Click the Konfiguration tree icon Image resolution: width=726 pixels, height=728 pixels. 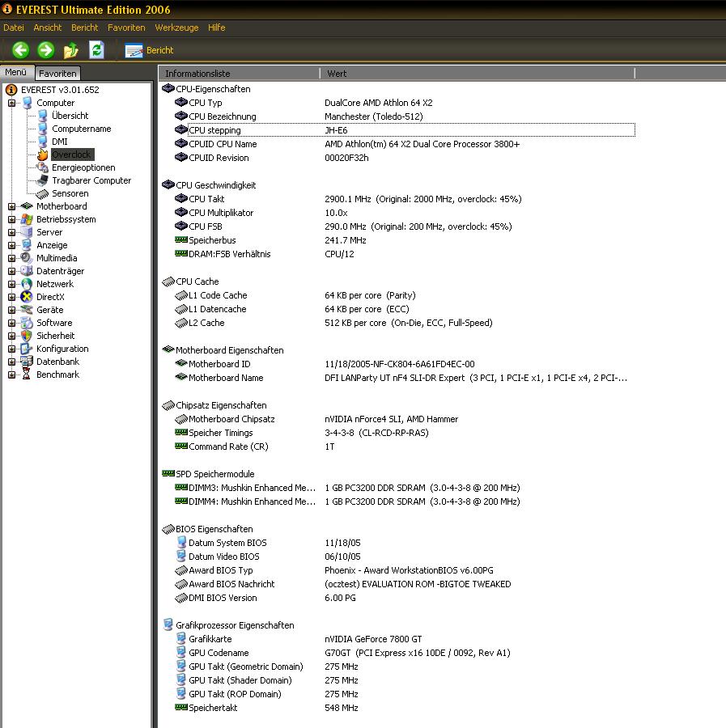[x=27, y=348]
